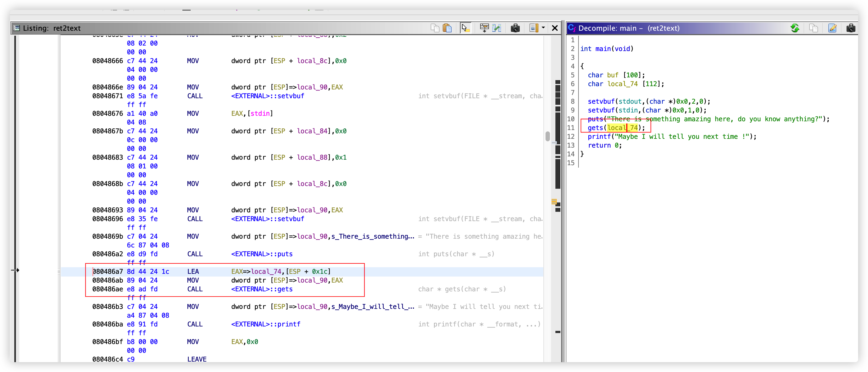Click address 08048666 in the listing
Viewport: 868px width, 372px height.
point(107,61)
